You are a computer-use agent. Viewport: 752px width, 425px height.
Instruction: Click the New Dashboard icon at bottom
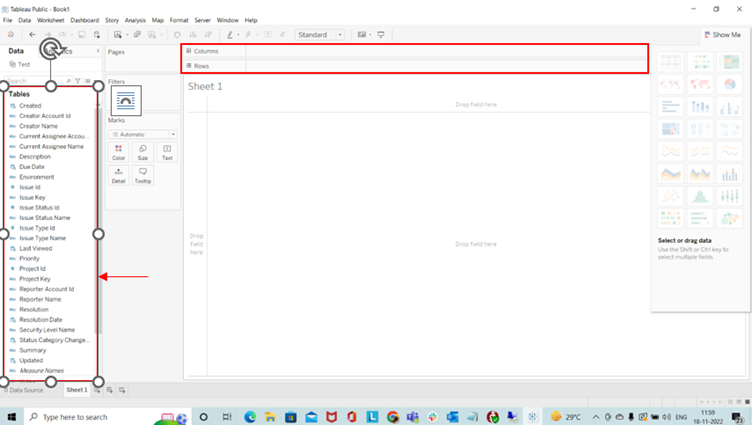pyautogui.click(x=110, y=390)
